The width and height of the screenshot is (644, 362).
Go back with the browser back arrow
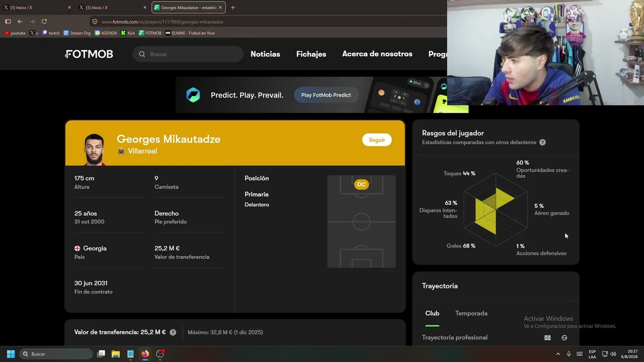tap(20, 22)
